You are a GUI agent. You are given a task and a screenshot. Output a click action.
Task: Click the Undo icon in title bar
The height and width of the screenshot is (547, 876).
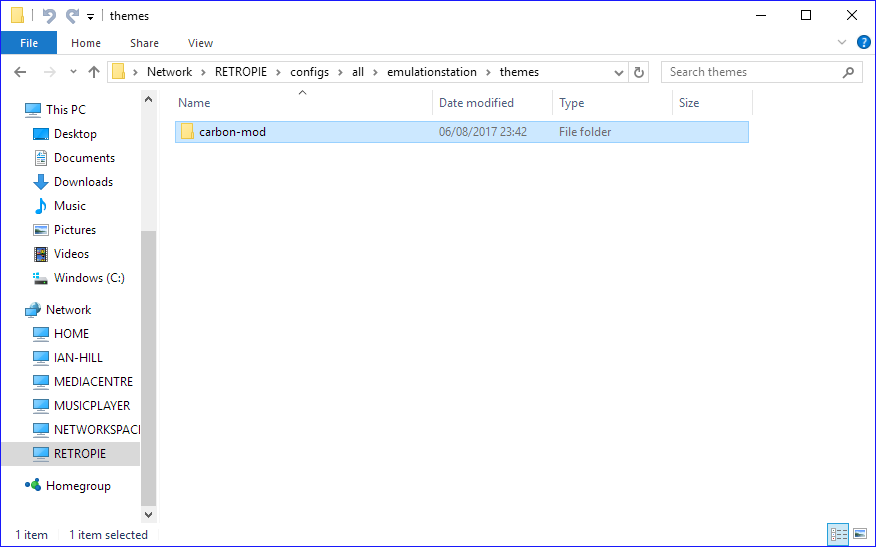[x=49, y=16]
